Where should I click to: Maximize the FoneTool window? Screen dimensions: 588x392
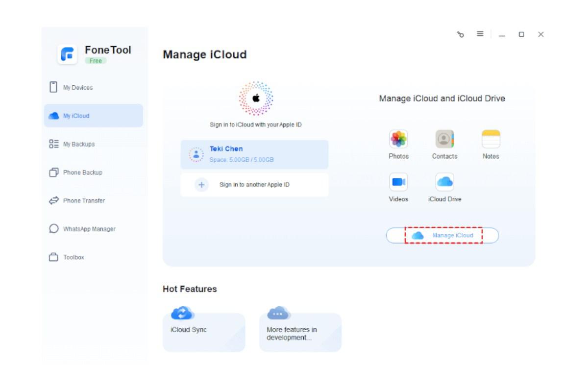click(521, 34)
